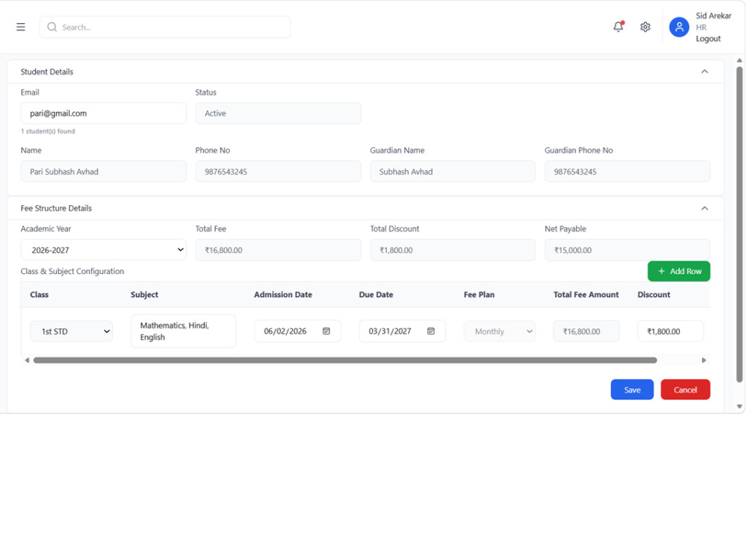Viewport: 747px width, 560px height.
Task: Open the Academic Year 2026-2027 dropdown
Action: point(103,250)
